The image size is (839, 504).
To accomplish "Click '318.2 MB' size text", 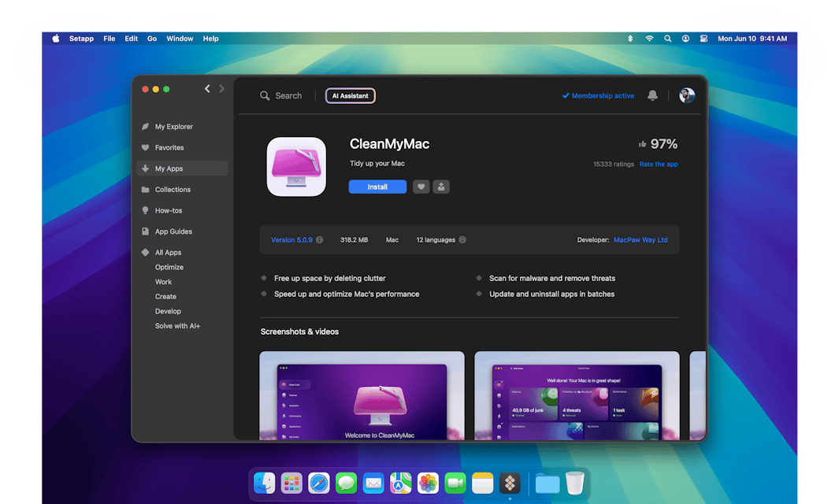I will click(355, 240).
